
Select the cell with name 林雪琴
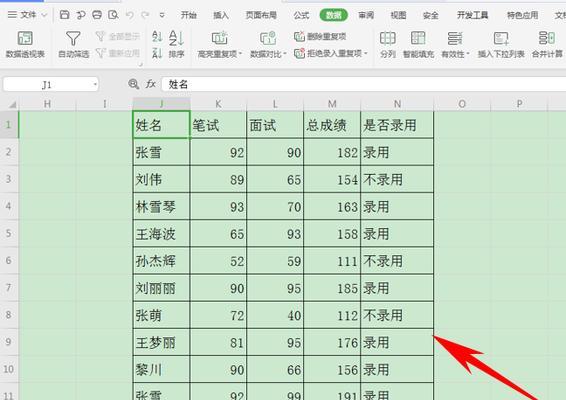[x=161, y=206]
